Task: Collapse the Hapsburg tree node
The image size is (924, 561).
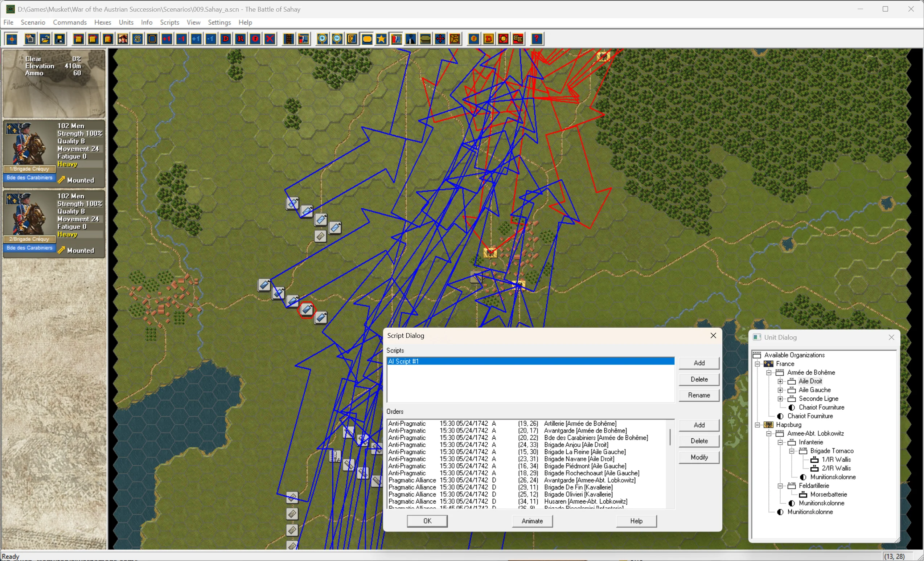Action: pyautogui.click(x=757, y=425)
